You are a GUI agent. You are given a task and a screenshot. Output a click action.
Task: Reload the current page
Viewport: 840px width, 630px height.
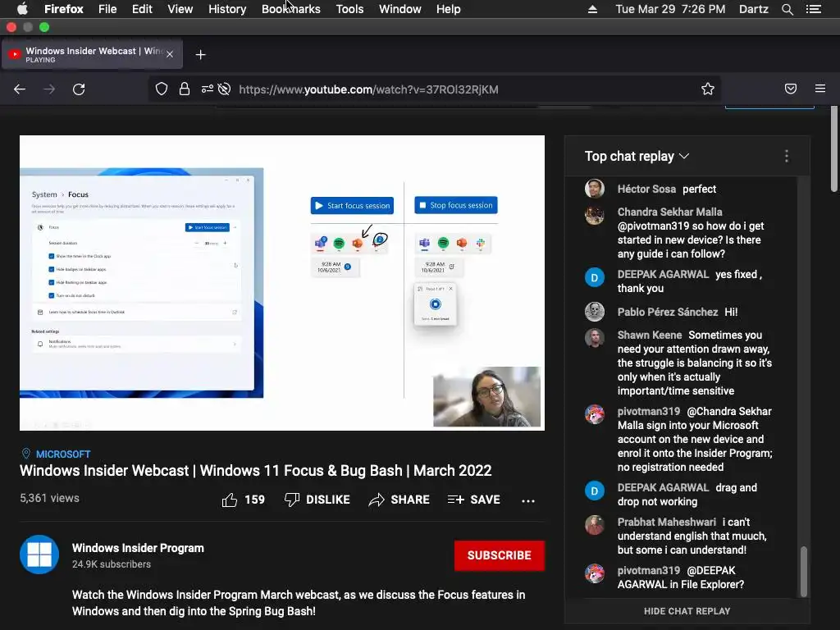point(79,89)
